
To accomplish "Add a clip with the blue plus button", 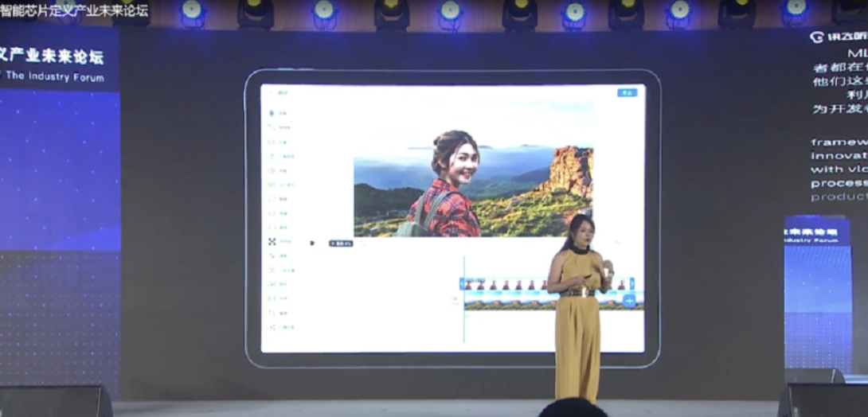I will pos(629,300).
